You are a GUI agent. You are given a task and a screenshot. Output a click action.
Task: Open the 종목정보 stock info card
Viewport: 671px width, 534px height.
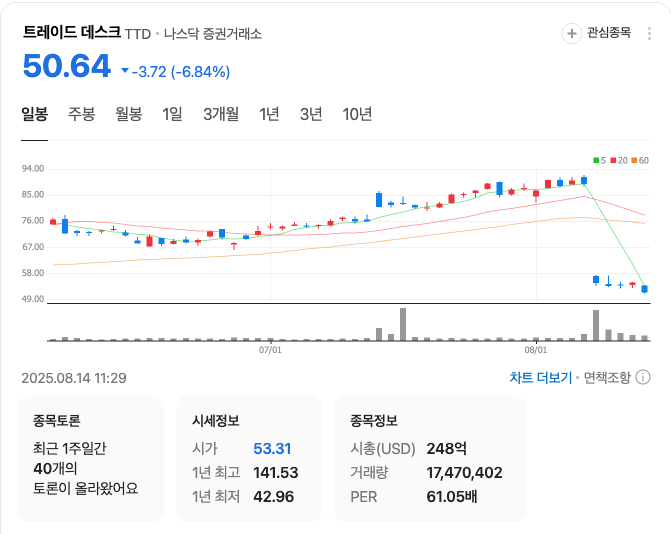pyautogui.click(x=430, y=459)
